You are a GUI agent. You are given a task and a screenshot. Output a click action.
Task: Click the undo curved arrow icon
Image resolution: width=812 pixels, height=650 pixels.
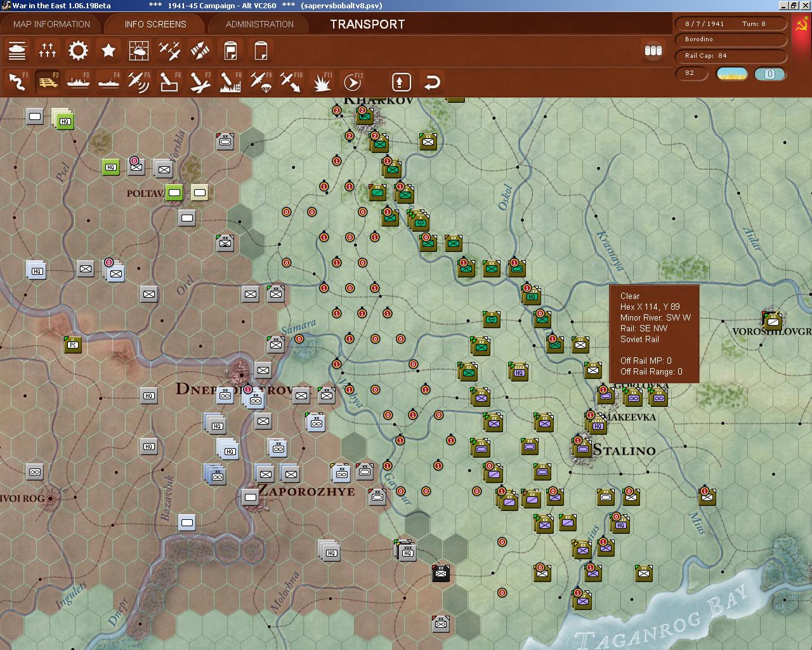point(432,82)
